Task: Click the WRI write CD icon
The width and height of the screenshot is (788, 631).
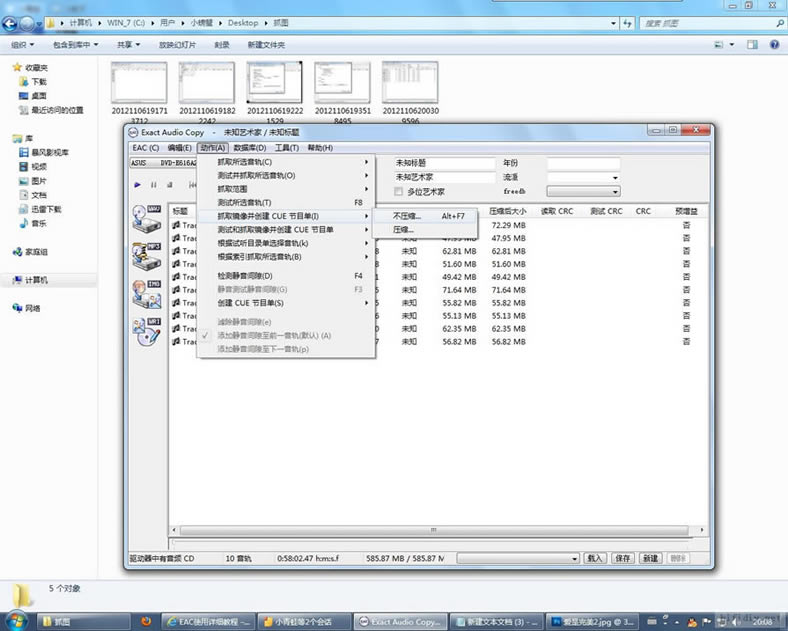Action: click(146, 333)
